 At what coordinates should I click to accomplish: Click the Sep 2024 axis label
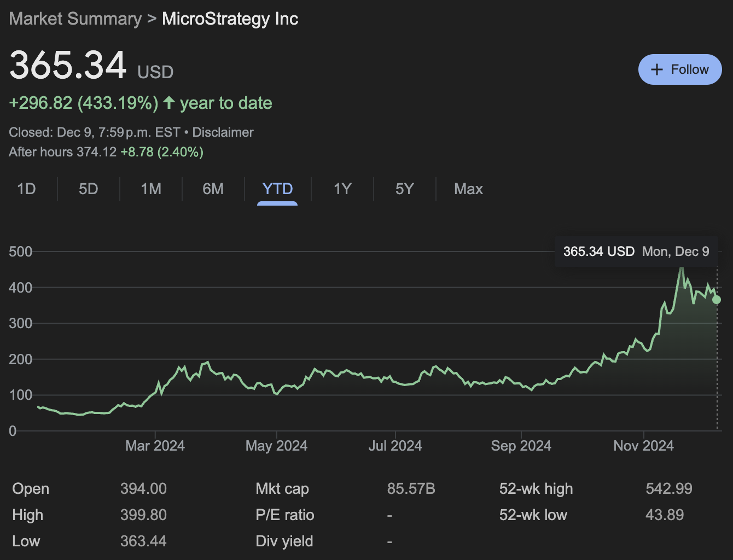pos(521,446)
